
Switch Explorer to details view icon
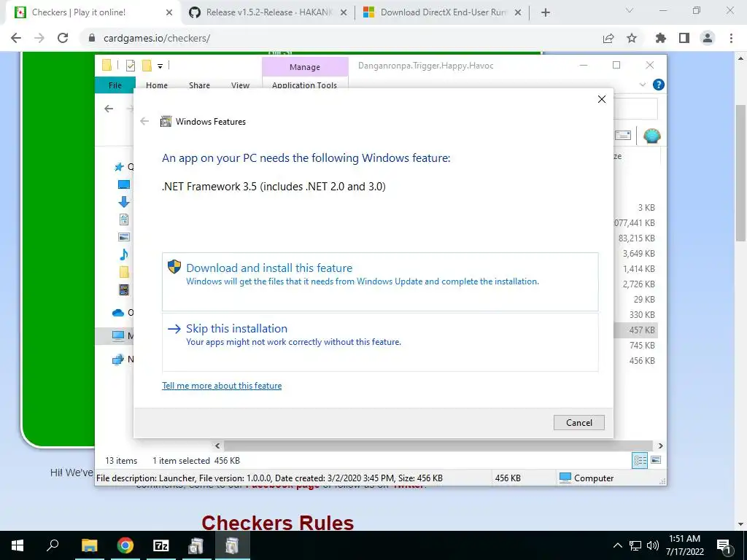(x=640, y=460)
